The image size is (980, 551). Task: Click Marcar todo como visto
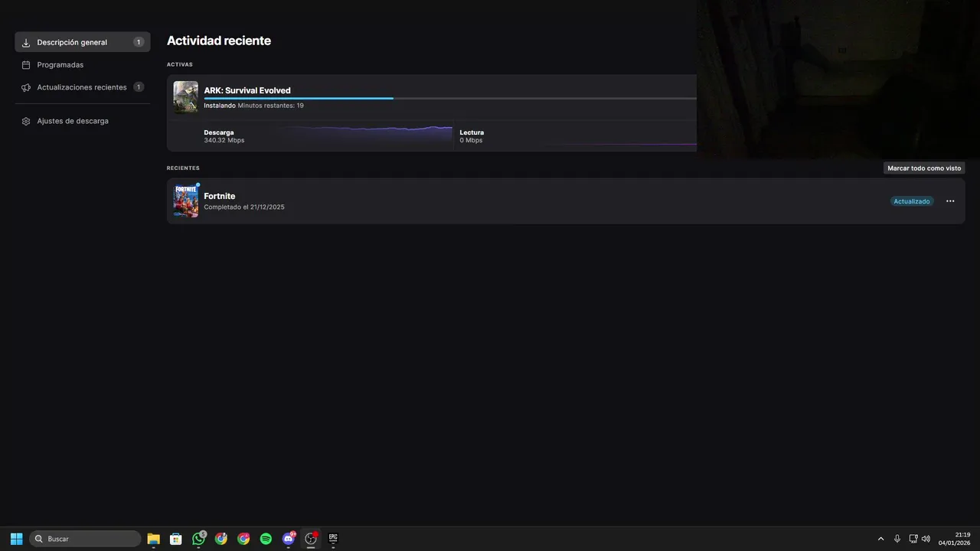coord(924,168)
